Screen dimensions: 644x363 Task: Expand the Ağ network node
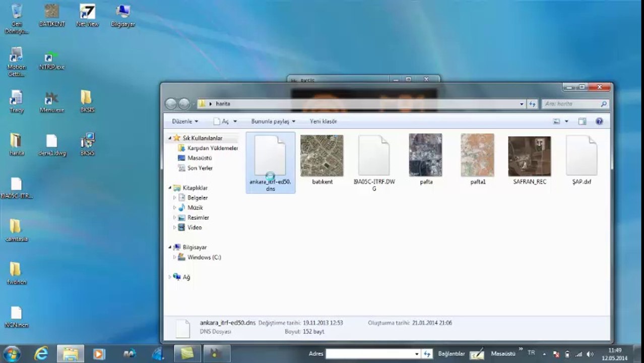pos(170,277)
